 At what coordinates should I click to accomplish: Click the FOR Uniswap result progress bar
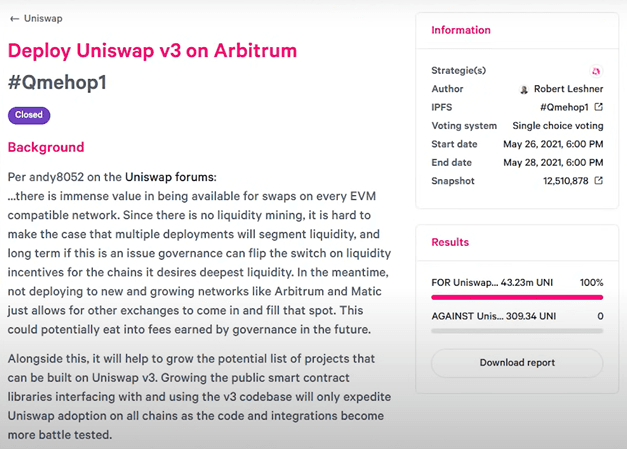pyautogui.click(x=517, y=297)
